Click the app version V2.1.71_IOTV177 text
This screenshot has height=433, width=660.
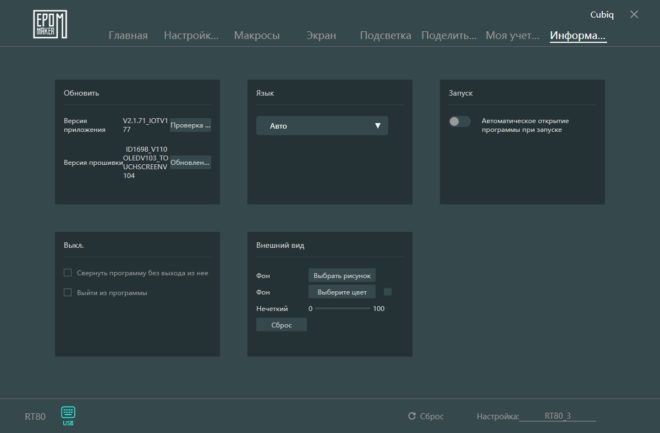point(145,125)
